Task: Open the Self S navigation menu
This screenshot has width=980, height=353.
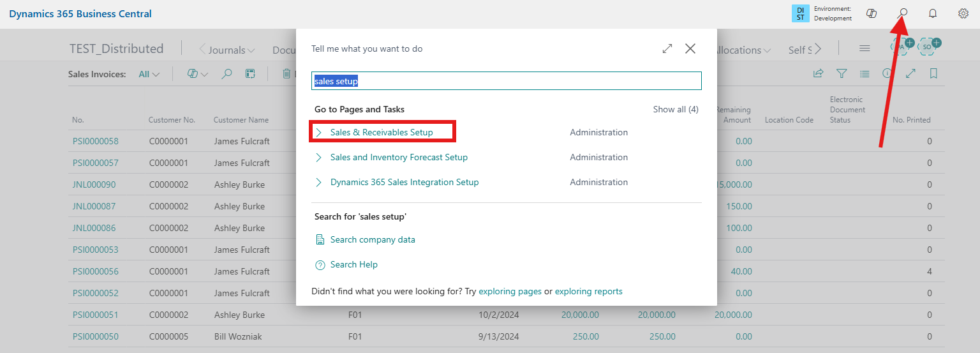Action: click(x=800, y=50)
